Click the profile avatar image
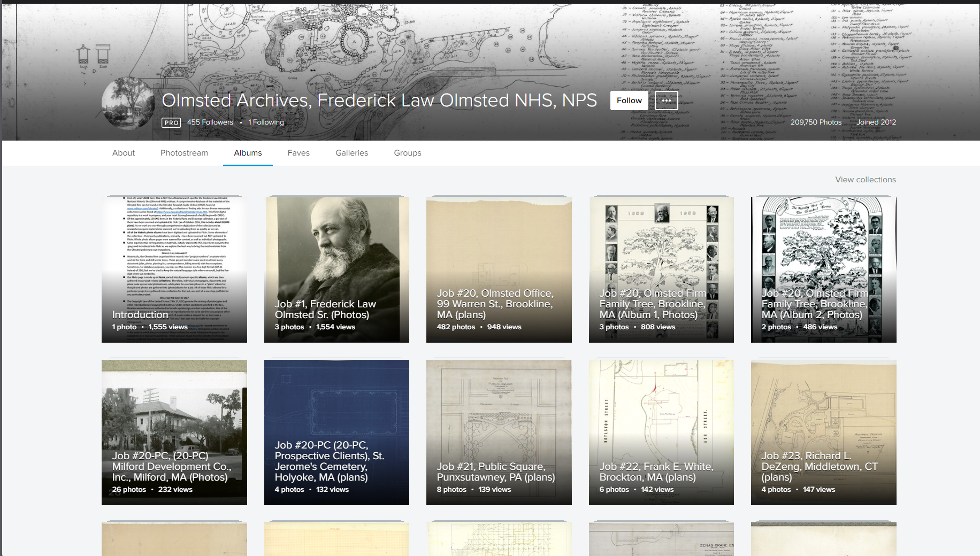This screenshot has width=980, height=556. pos(128,103)
